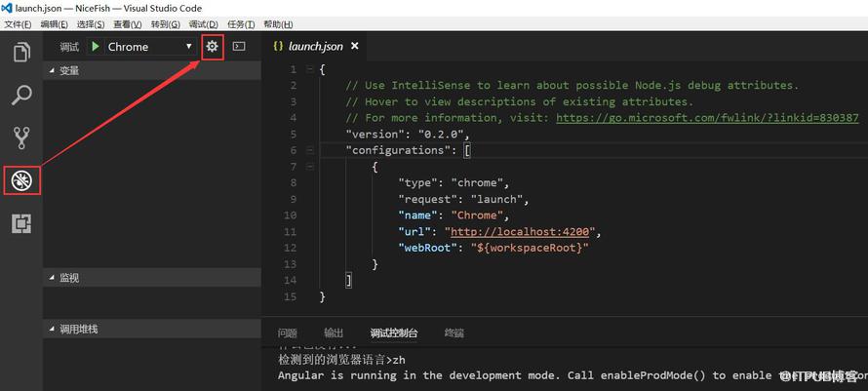Switch to the 终端 terminal panel tab
The width and height of the screenshot is (868, 391).
454,332
